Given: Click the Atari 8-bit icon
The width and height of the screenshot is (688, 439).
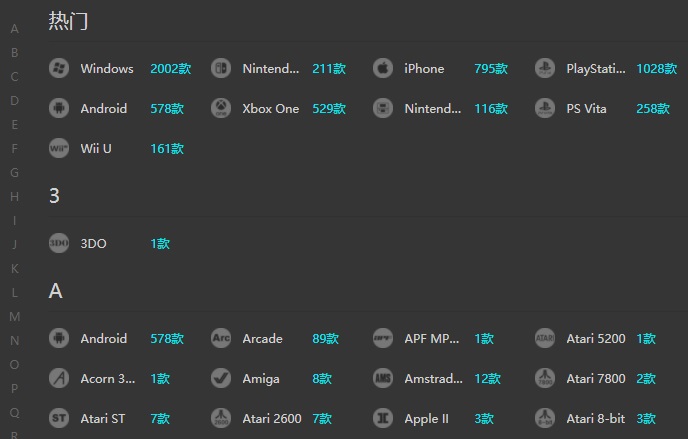Looking at the screenshot, I should pyautogui.click(x=545, y=418).
